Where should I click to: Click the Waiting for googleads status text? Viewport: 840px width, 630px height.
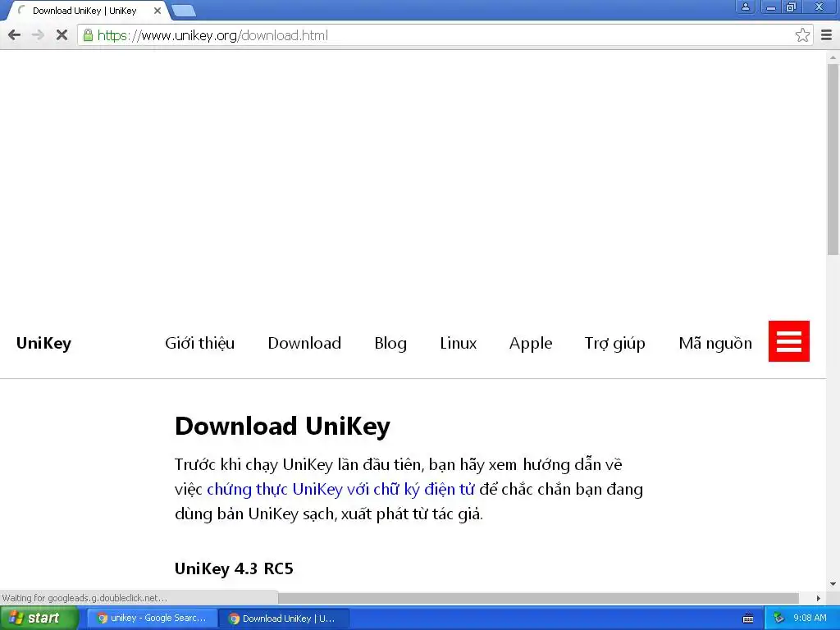[84, 598]
